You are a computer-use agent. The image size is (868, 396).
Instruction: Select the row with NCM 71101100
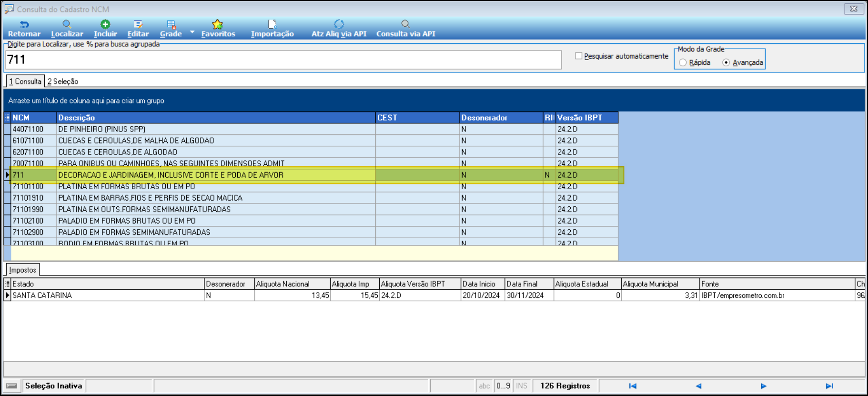point(311,186)
